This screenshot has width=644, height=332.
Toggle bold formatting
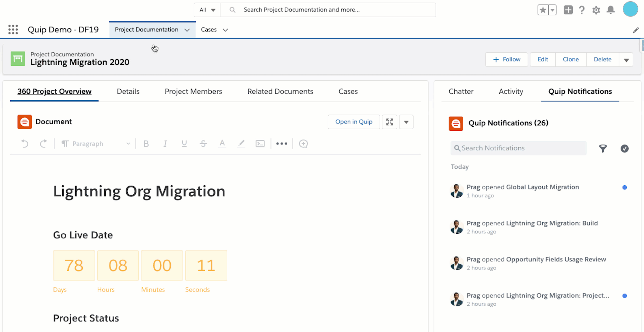(146, 144)
